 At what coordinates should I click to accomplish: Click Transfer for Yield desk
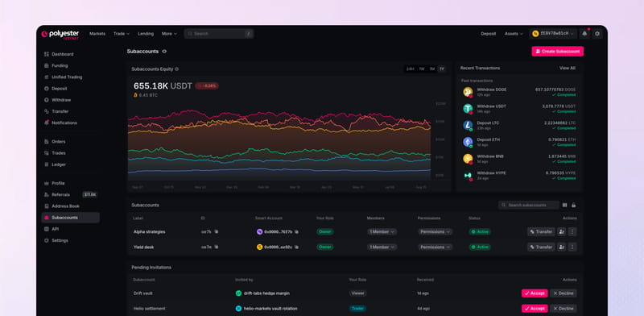click(541, 247)
